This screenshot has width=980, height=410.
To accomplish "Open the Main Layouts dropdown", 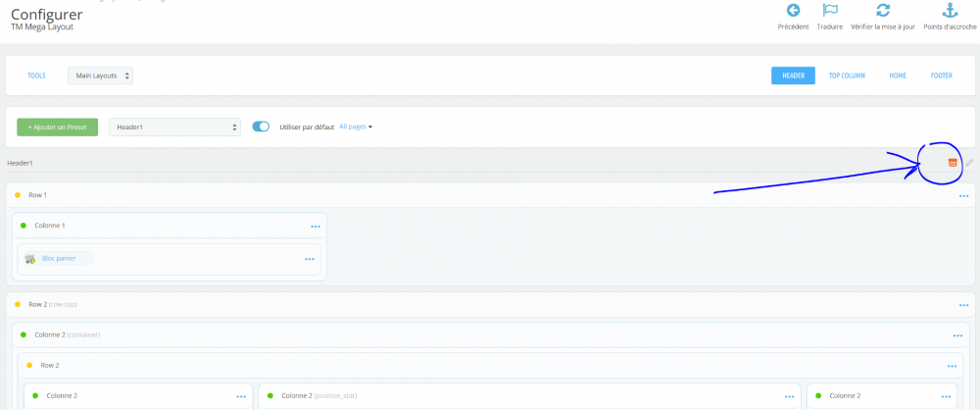I will coord(100,76).
